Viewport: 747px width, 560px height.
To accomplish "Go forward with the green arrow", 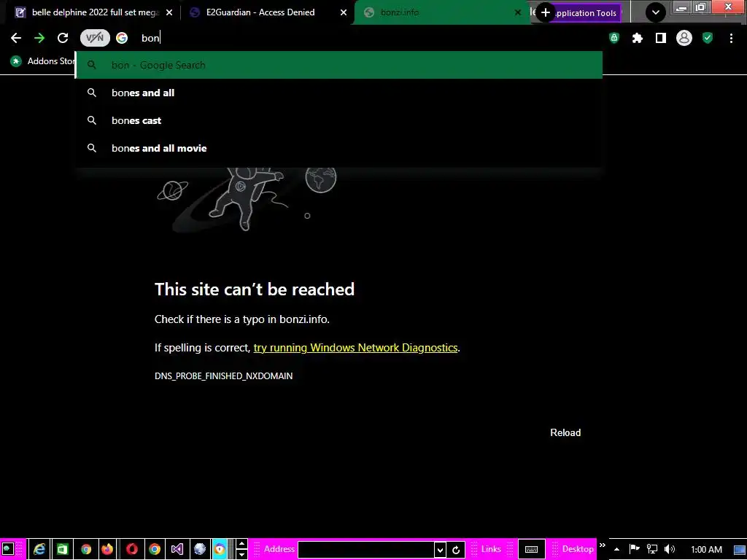I will click(39, 38).
